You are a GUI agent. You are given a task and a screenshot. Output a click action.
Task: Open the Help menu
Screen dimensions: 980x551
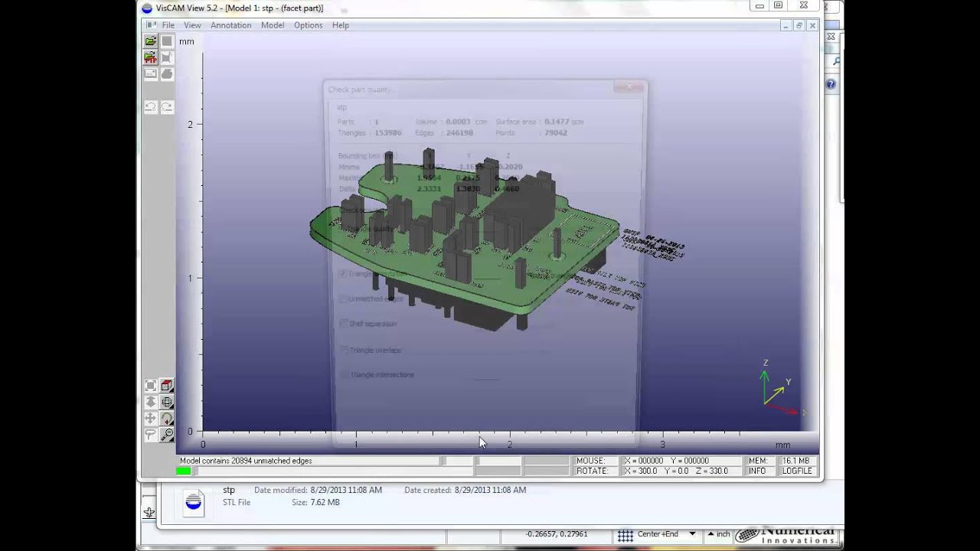pyautogui.click(x=341, y=25)
